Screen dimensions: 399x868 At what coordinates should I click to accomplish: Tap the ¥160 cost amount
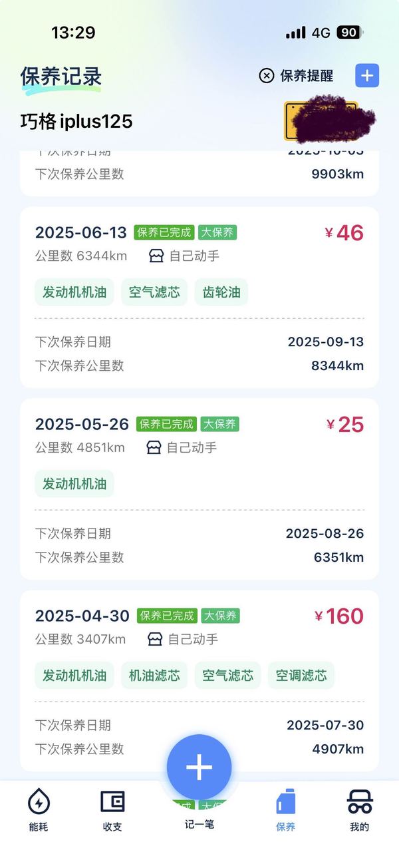pos(340,616)
